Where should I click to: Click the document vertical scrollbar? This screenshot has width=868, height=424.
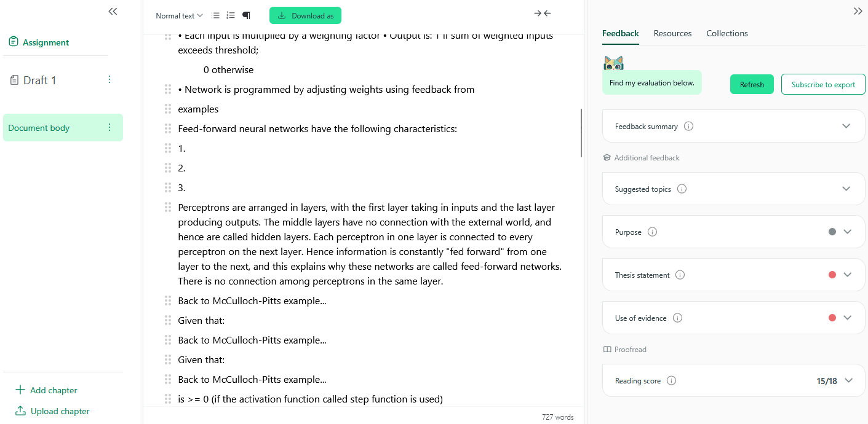point(581,133)
